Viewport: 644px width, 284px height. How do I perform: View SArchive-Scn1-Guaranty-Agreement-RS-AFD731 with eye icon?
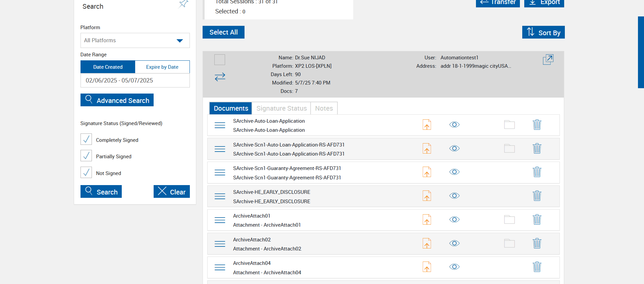pyautogui.click(x=454, y=172)
